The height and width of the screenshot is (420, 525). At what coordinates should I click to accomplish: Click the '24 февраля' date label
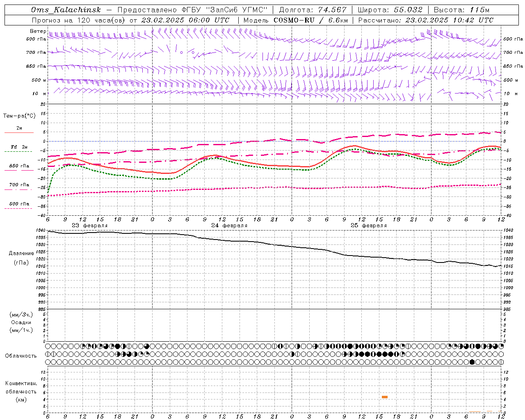point(229,226)
